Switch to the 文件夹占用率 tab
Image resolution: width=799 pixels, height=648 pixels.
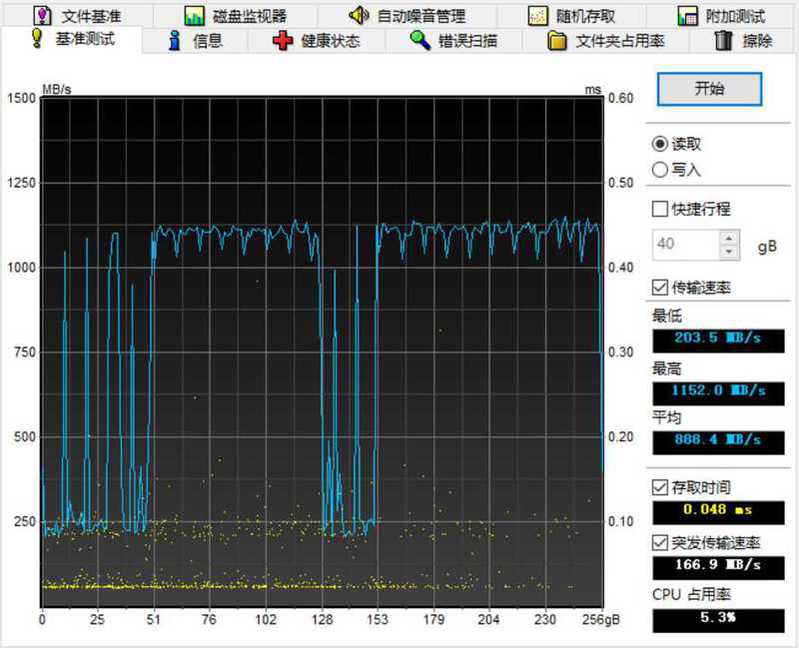click(x=606, y=41)
